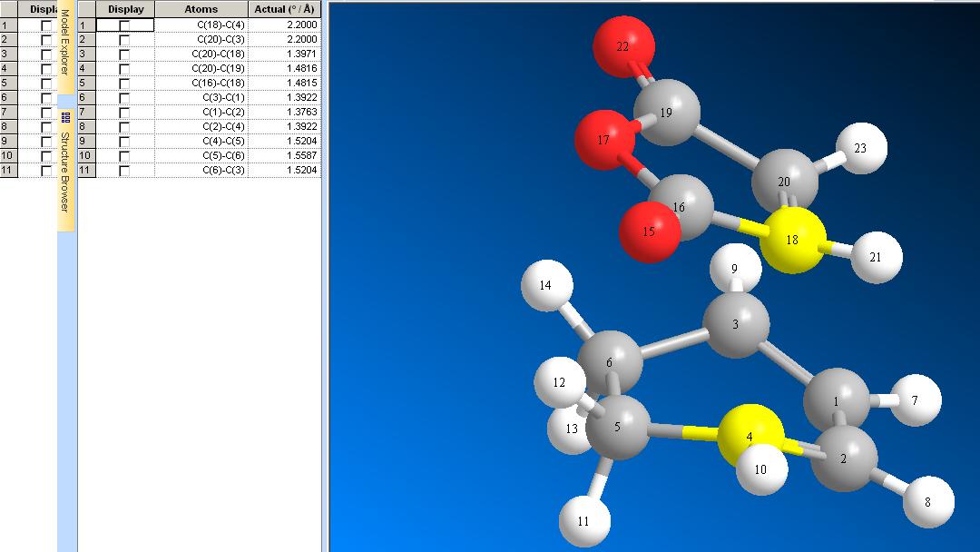980x552 pixels.
Task: Click the Actual (° / Å) column header
Action: [284, 9]
